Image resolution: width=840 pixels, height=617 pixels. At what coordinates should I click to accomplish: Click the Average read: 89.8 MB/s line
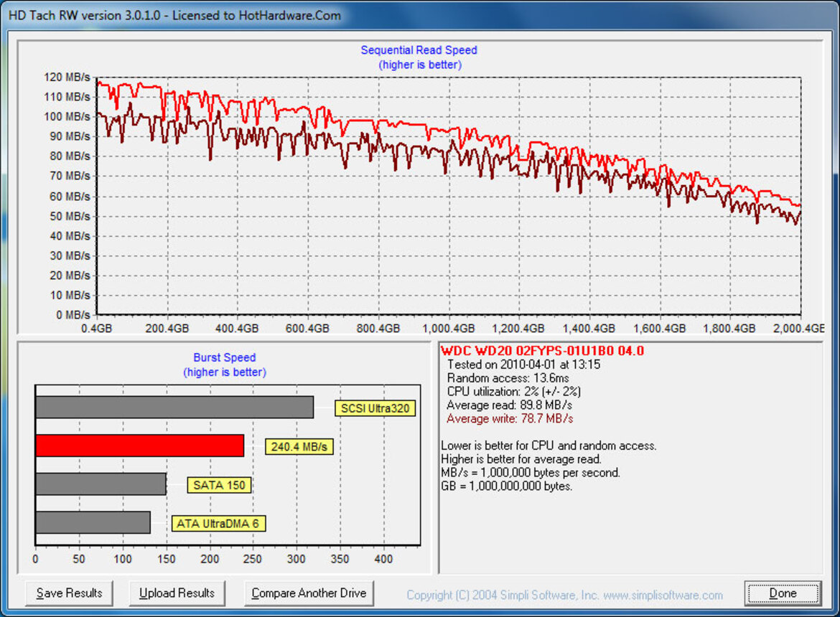pos(509,405)
